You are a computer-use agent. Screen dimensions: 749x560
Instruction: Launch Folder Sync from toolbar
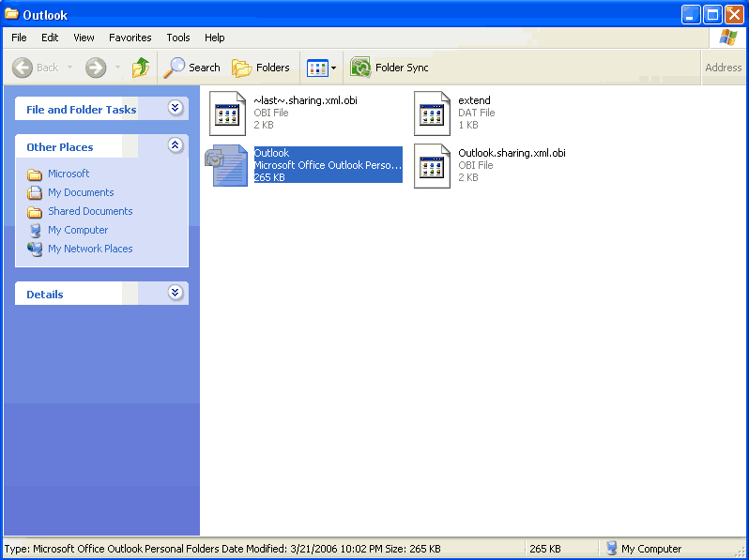pos(389,68)
